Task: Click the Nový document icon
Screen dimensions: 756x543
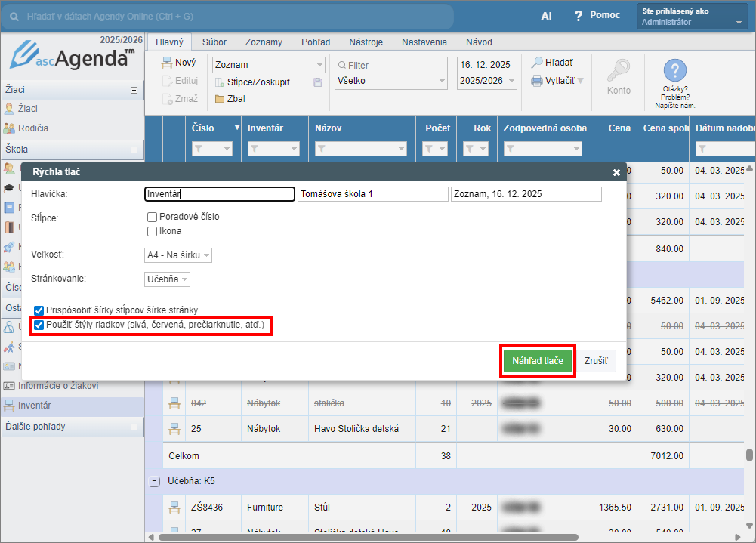Action: [167, 63]
